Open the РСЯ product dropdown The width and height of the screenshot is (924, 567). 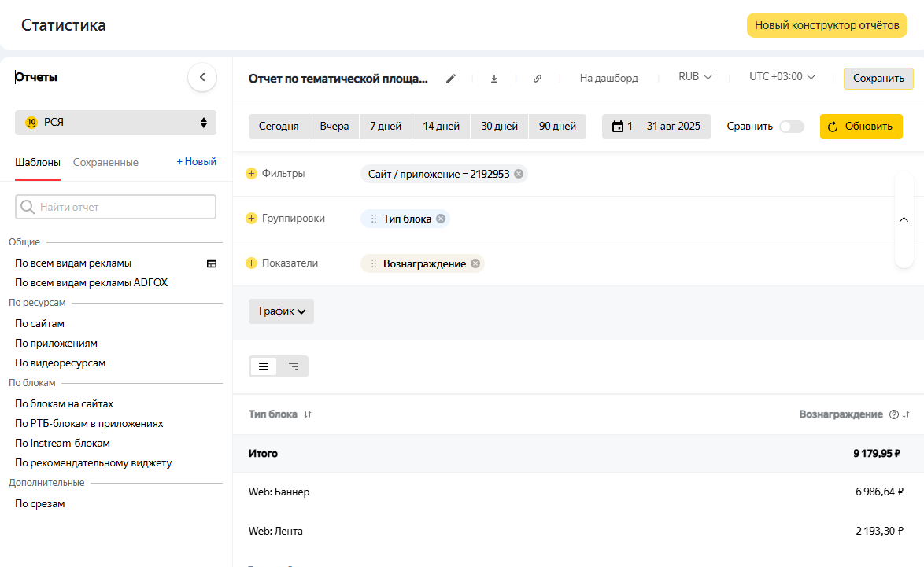tap(116, 123)
